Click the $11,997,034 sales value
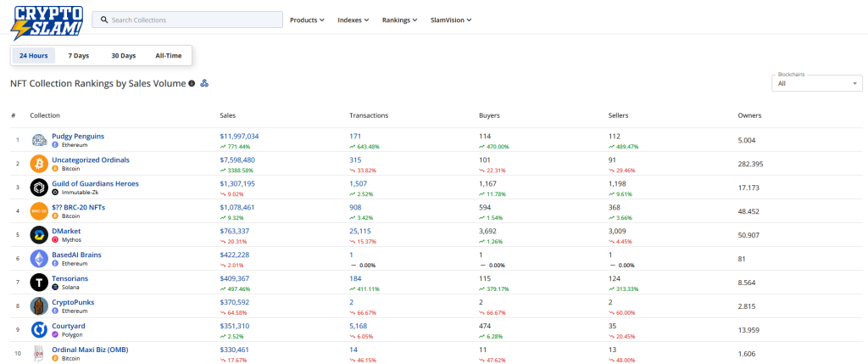Screen dimensions: 868x364 pos(239,137)
